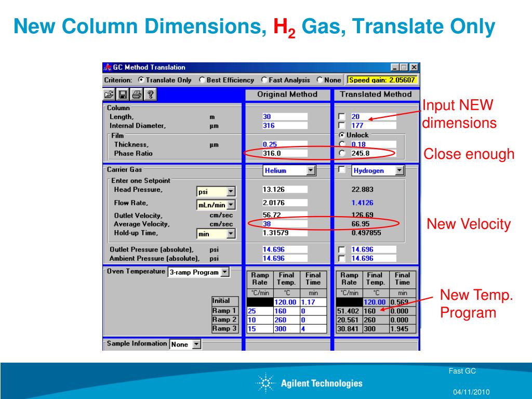Tick the translated Ambient Pressure checkbox

pos(342,259)
